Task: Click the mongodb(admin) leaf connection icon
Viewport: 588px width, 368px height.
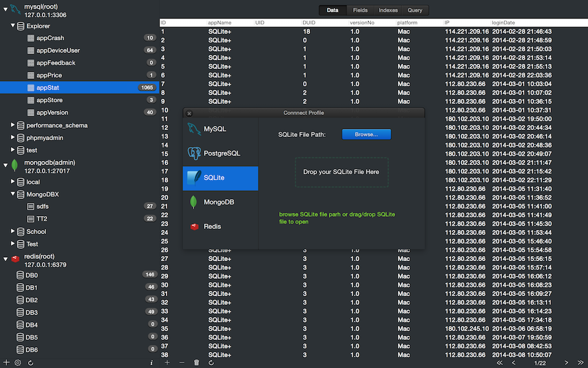Action: 14,165
